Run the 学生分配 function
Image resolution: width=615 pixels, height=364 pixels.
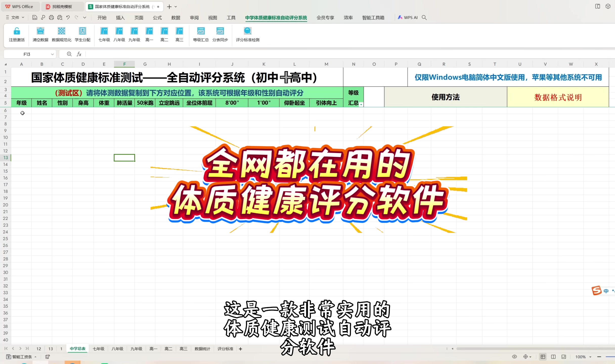[82, 34]
